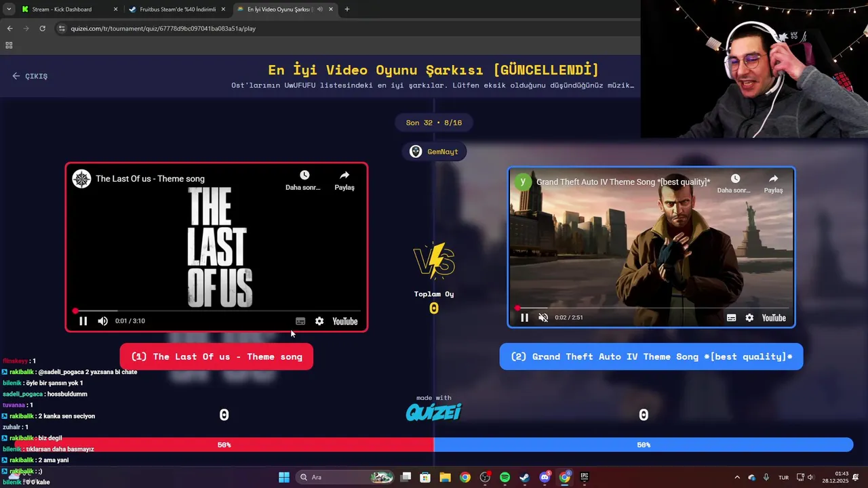The width and height of the screenshot is (868, 488).
Task: Open File Explorer from taskbar
Action: pyautogui.click(x=445, y=477)
